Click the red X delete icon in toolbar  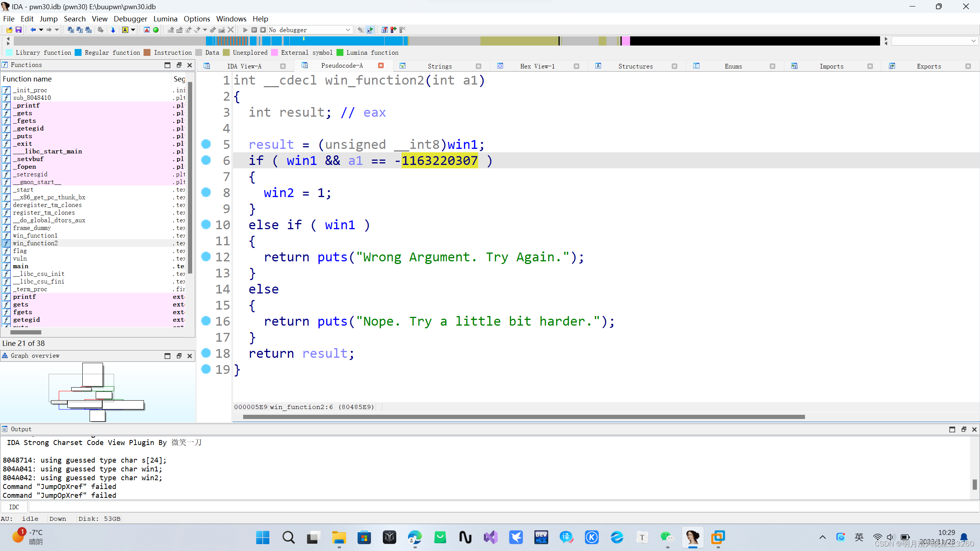click(x=230, y=30)
